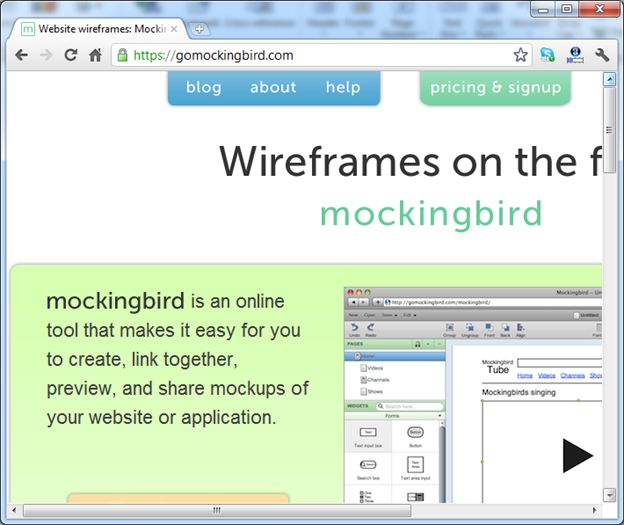Screen dimensions: 624x525
Task: Click the horizontal scrollbar thumb
Action: [x=217, y=510]
